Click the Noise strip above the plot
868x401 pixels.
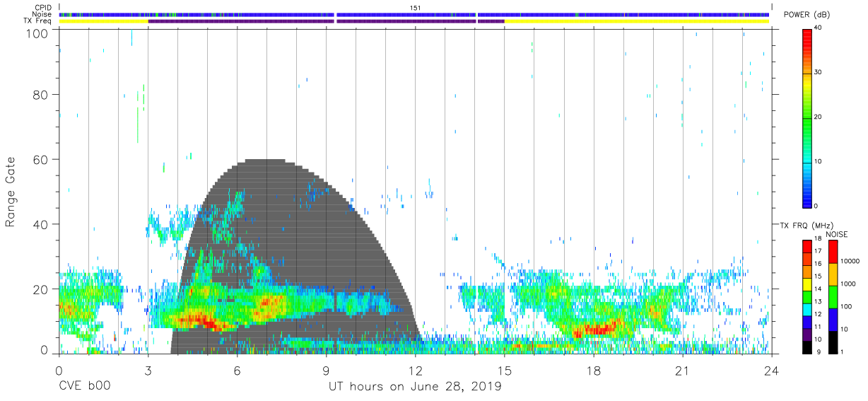click(x=415, y=14)
